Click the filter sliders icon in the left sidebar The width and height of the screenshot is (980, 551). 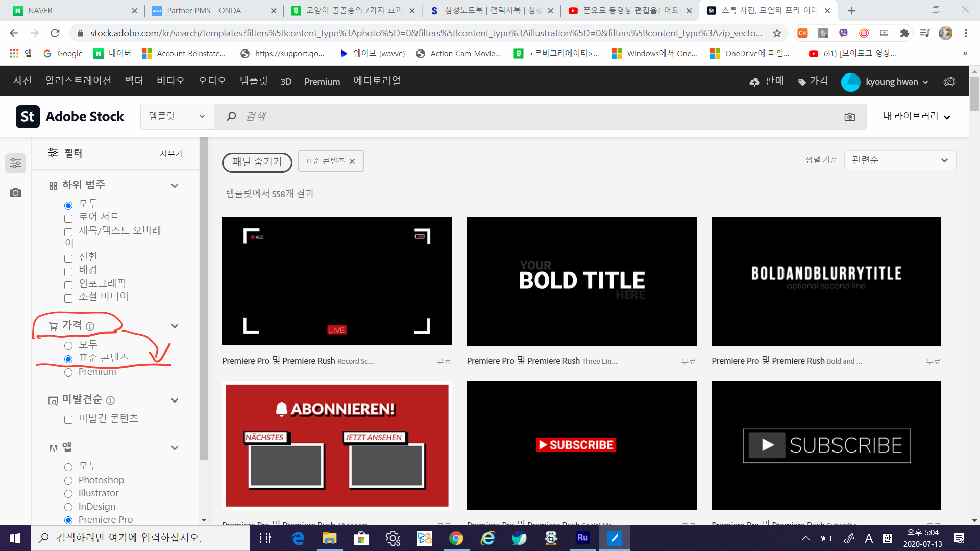point(15,163)
